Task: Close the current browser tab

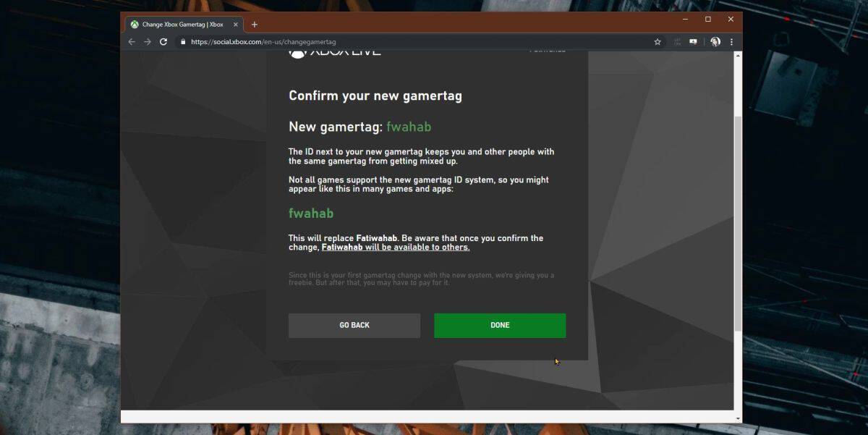Action: [235, 24]
